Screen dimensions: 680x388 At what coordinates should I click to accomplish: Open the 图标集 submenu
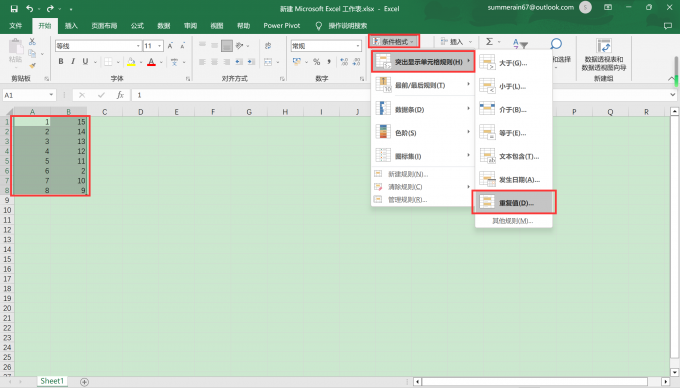click(x=423, y=156)
